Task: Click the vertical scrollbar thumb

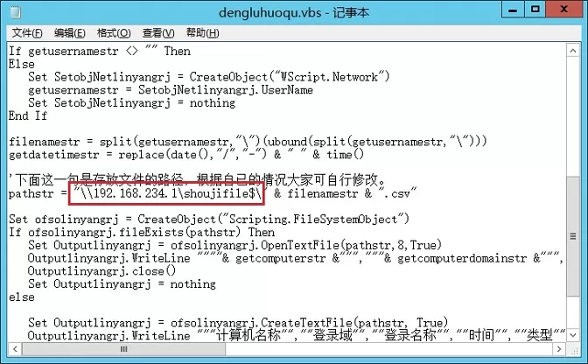Action: tap(573, 236)
